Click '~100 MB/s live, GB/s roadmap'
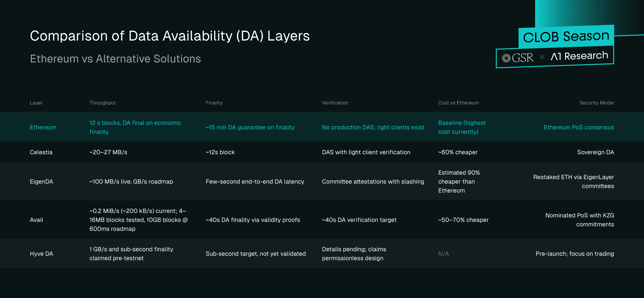Screen dimensions: 644x298 coord(131,182)
